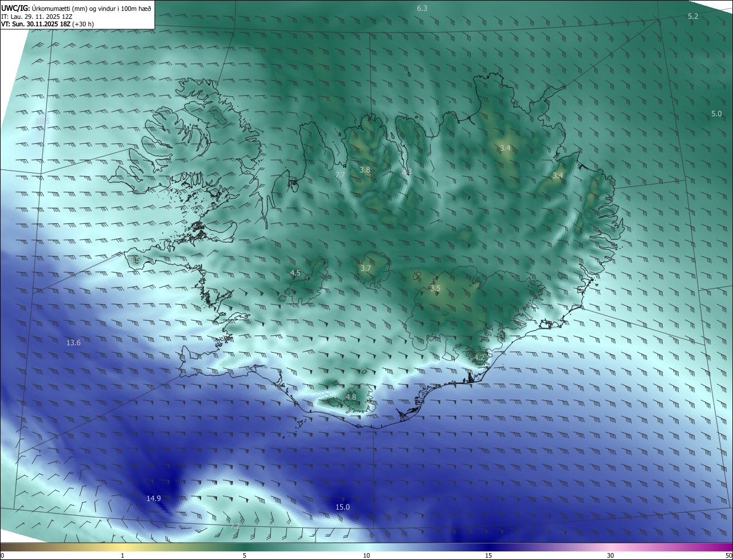Click the 3.7 value on the map

click(366, 268)
